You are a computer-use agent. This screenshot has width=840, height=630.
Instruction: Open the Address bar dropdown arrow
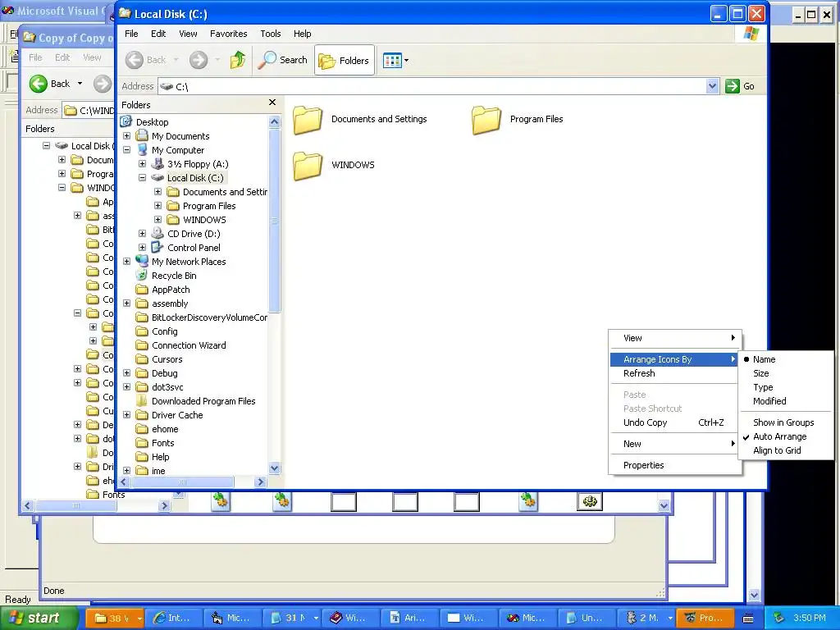click(712, 86)
